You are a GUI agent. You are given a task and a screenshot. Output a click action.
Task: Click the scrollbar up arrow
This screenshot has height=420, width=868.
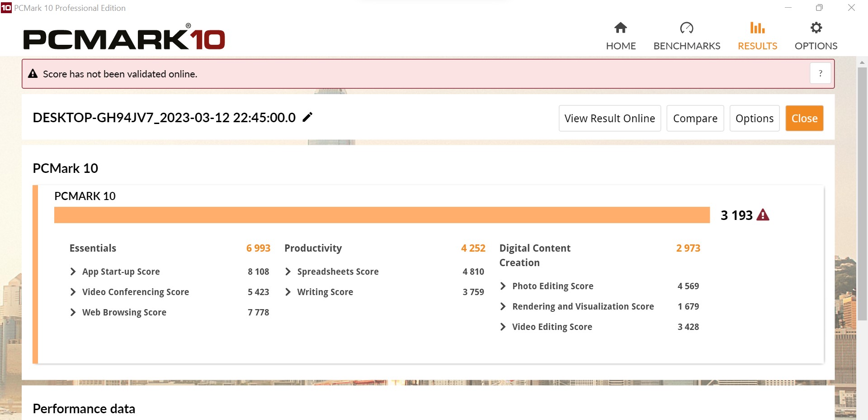pos(862,62)
